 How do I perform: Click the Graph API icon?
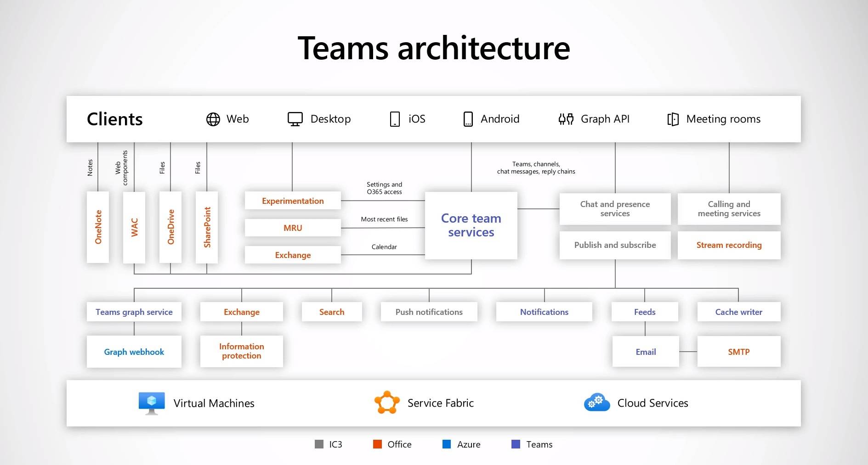(x=566, y=119)
